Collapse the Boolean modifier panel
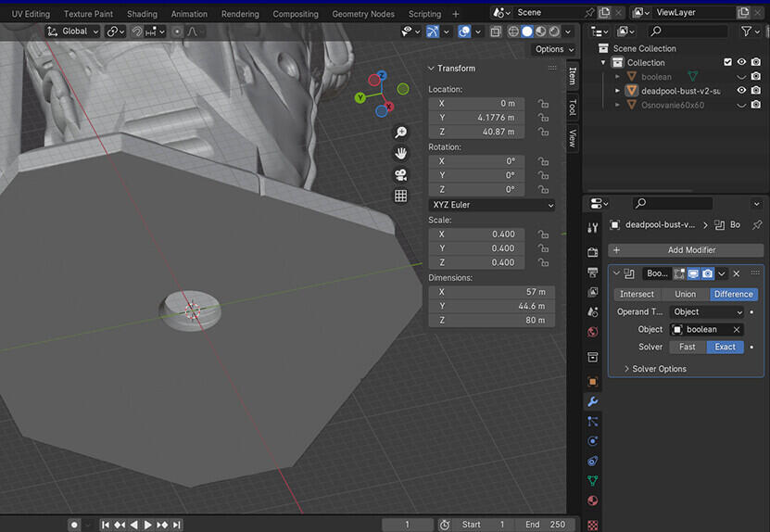The height and width of the screenshot is (532, 770). [x=616, y=273]
